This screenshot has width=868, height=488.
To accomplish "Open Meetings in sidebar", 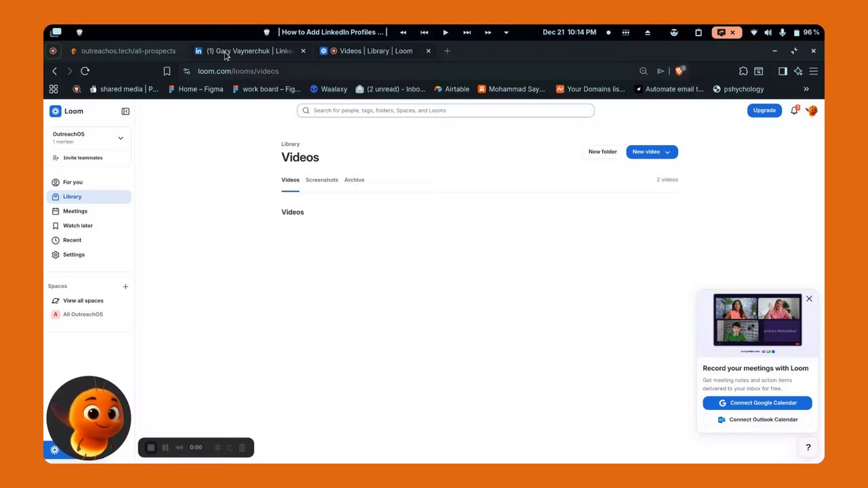I will pyautogui.click(x=89, y=211).
